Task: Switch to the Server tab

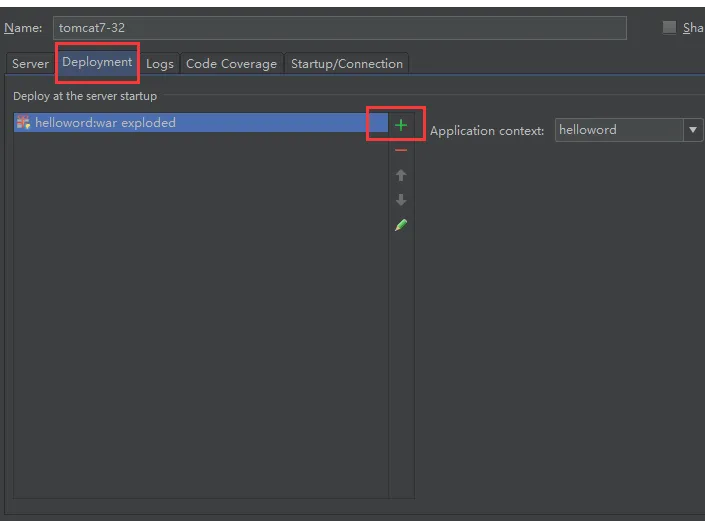Action: (30, 64)
